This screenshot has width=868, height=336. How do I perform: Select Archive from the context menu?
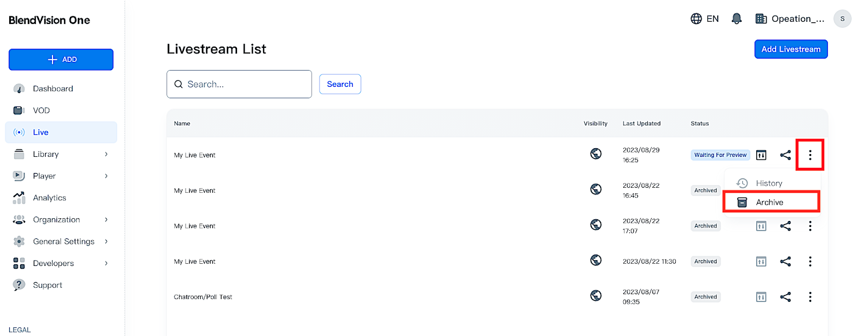pos(769,202)
